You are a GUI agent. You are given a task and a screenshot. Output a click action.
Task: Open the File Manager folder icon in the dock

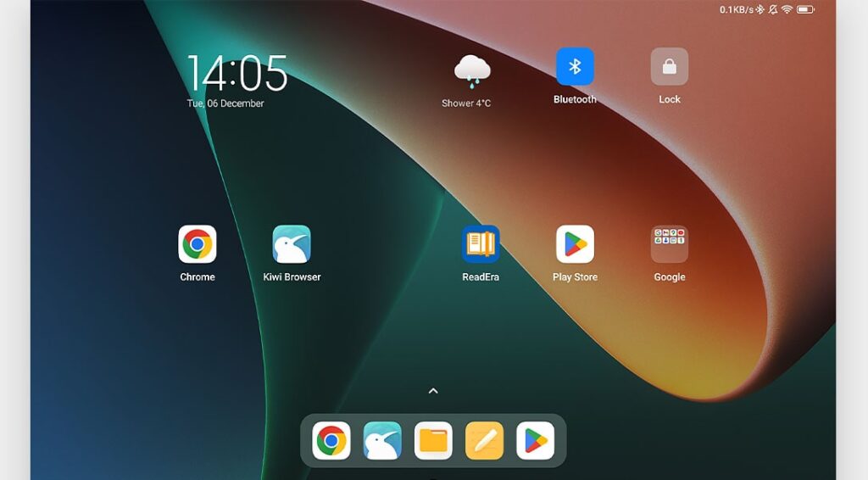pos(433,441)
